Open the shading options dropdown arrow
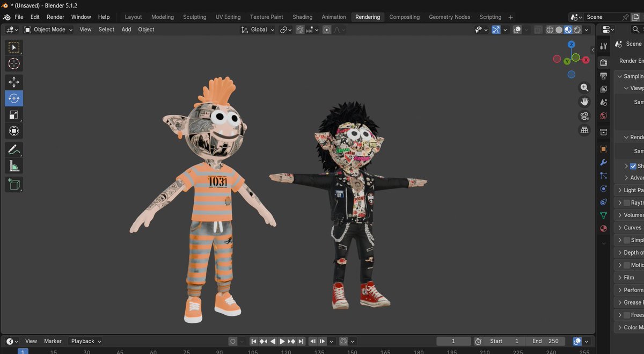644x354 pixels. (x=586, y=30)
